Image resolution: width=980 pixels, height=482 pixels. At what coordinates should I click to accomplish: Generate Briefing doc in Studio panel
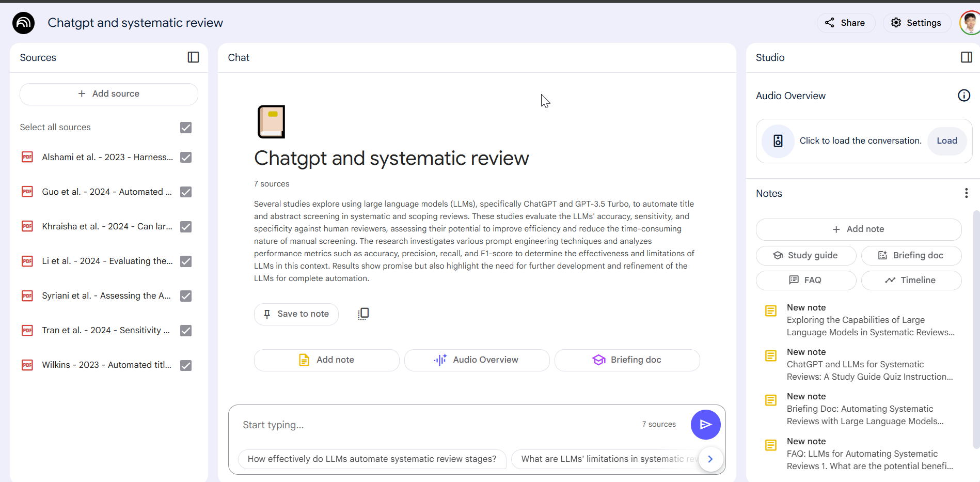click(911, 255)
